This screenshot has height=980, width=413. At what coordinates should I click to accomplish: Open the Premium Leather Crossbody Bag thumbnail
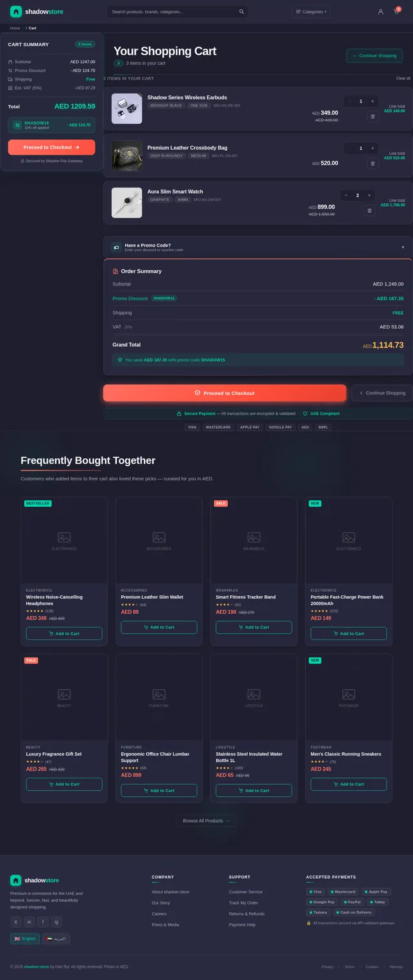tap(126, 156)
